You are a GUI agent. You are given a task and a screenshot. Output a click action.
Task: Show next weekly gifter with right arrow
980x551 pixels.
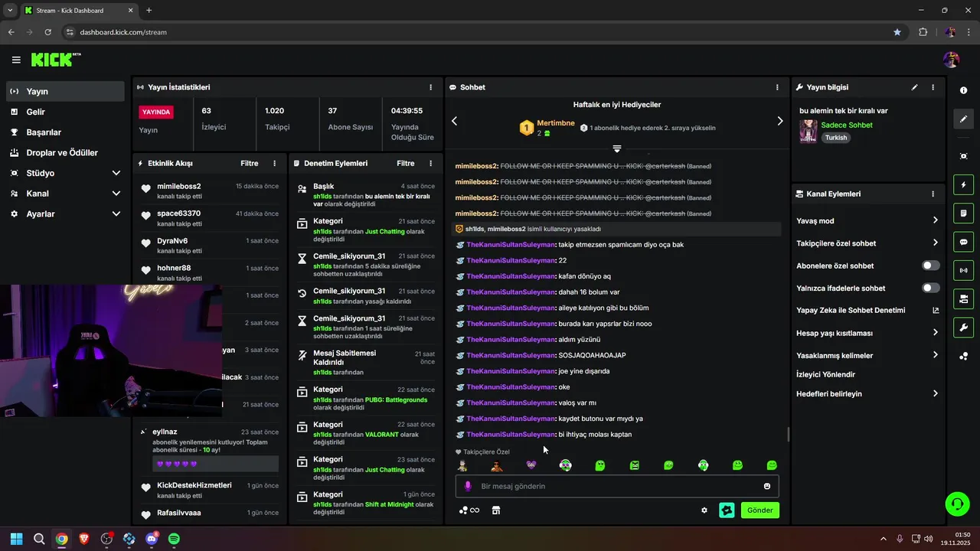779,121
